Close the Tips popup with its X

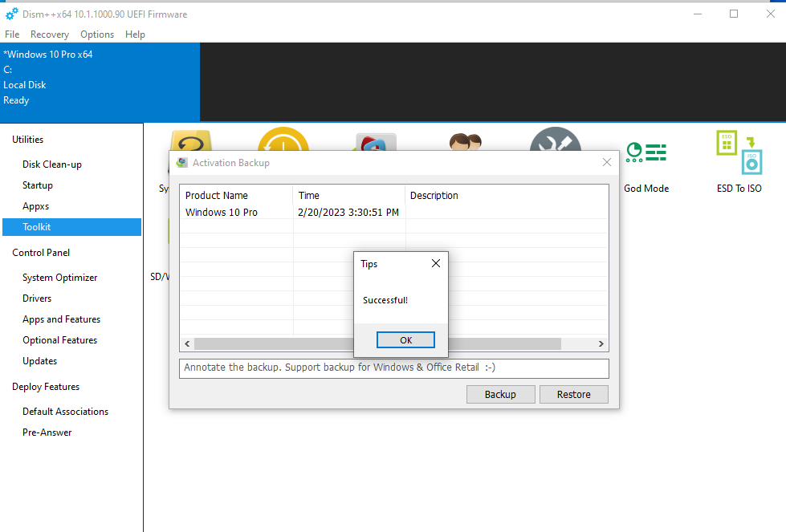click(x=436, y=263)
